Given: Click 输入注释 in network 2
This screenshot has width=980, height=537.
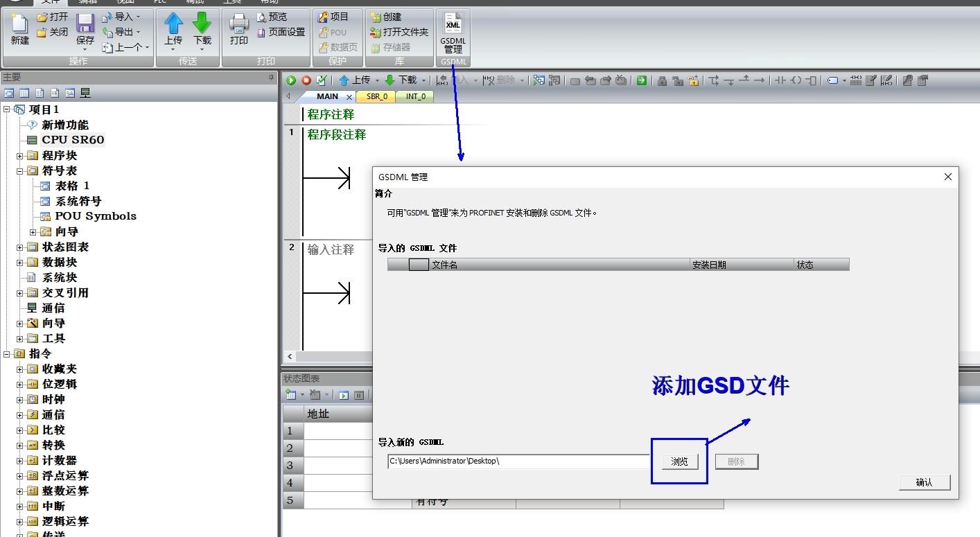Looking at the screenshot, I should coord(331,249).
